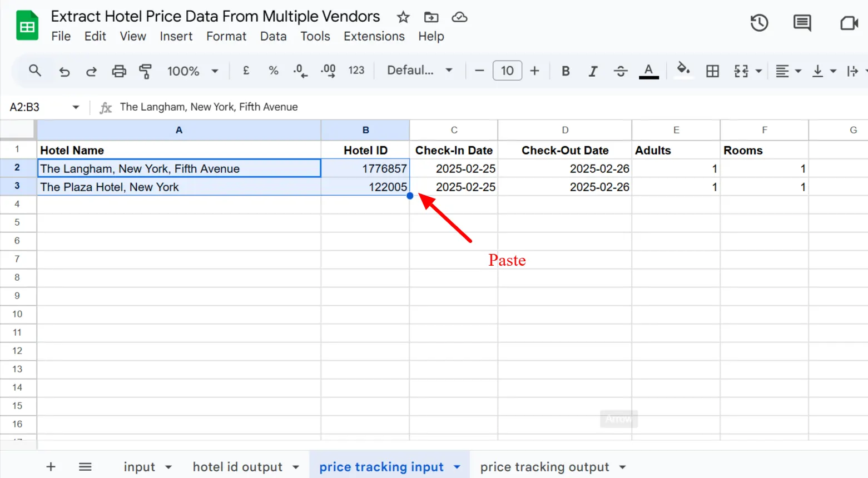Select row 5 header
The image size is (868, 478).
[17, 222]
